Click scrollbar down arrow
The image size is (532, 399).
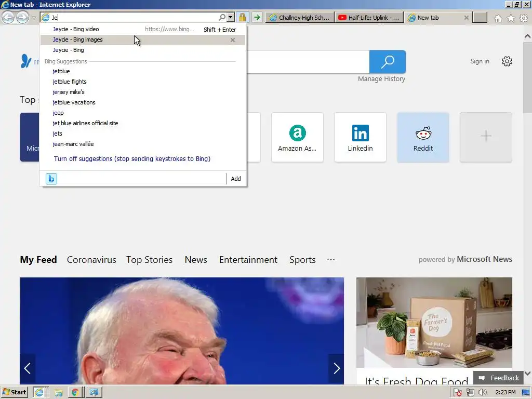click(527, 374)
